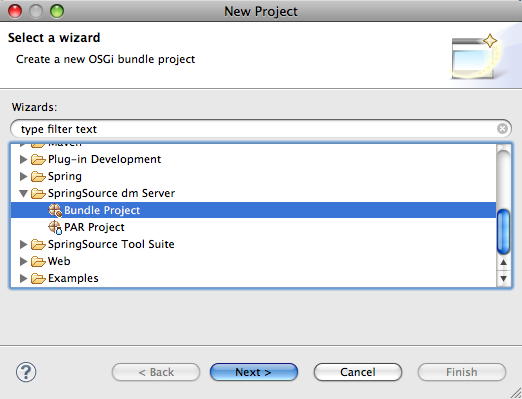Open the help question mark icon

26,372
